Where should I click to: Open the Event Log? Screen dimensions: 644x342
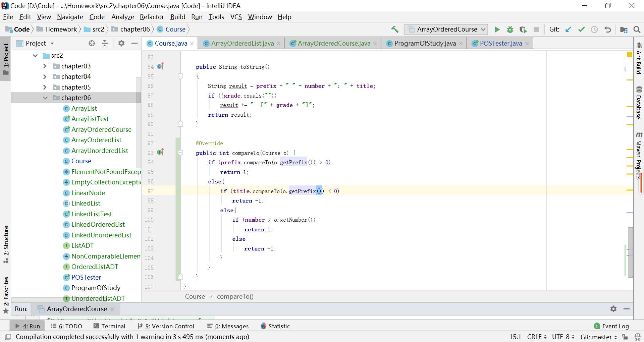tap(611, 326)
